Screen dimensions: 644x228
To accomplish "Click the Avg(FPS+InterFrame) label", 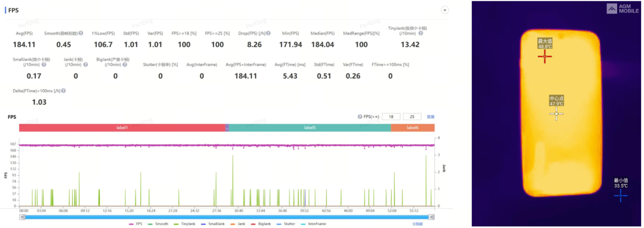I will [246, 65].
